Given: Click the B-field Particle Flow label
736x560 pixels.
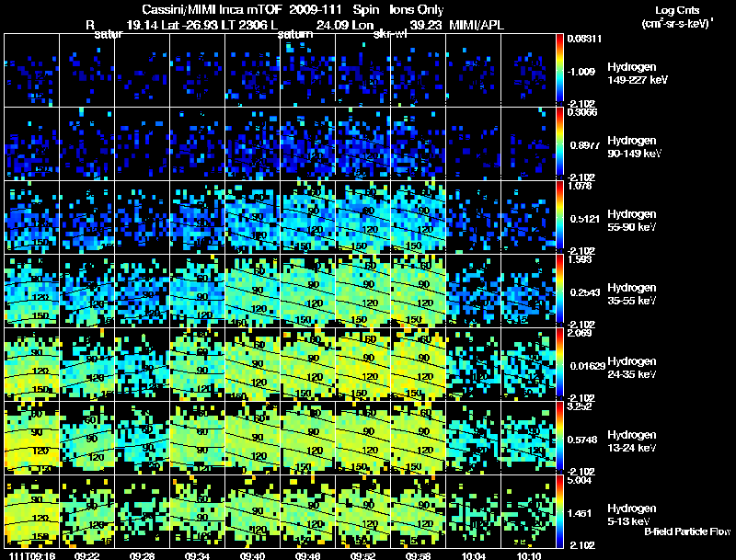Looking at the screenshot, I should tap(687, 531).
